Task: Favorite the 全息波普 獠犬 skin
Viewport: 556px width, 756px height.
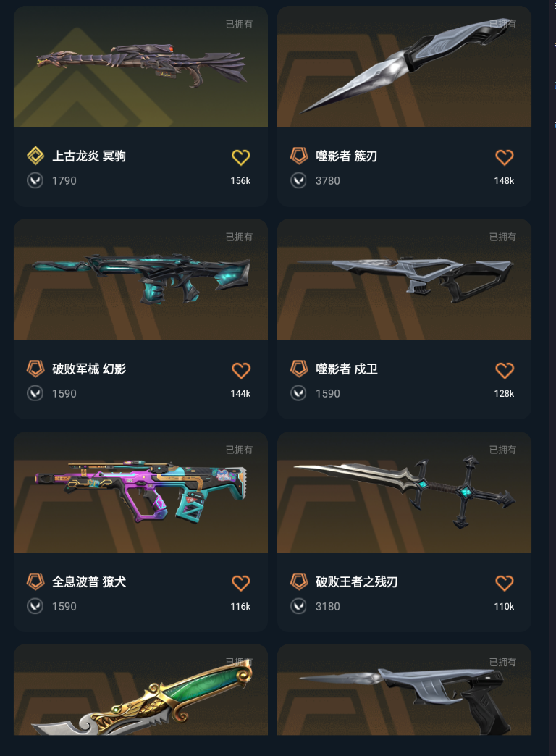Action: click(x=240, y=583)
